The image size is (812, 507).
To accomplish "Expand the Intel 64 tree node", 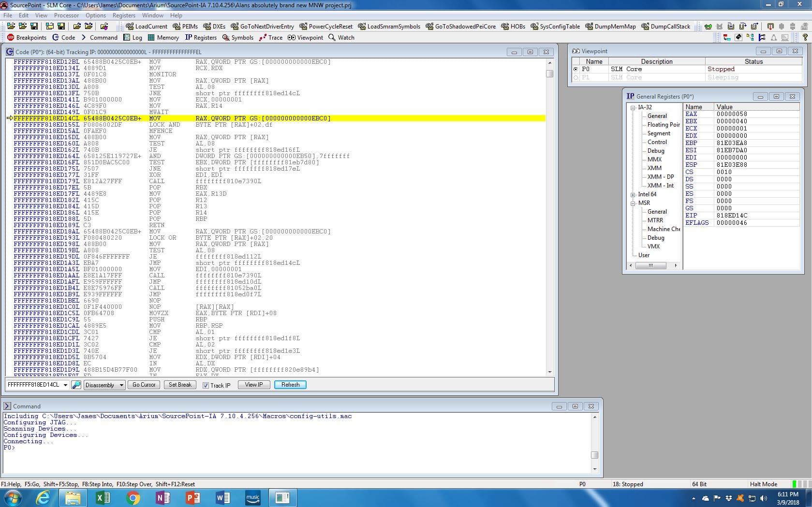I will coord(633,194).
